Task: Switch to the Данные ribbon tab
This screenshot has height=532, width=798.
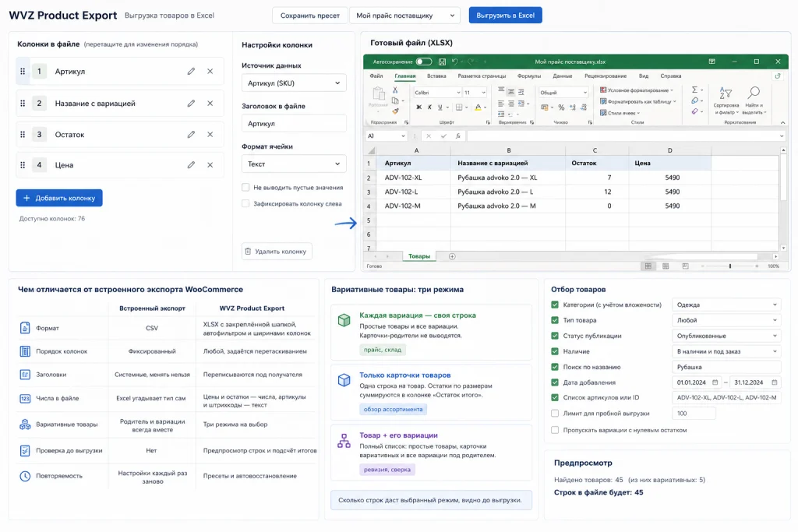Action: [563, 76]
